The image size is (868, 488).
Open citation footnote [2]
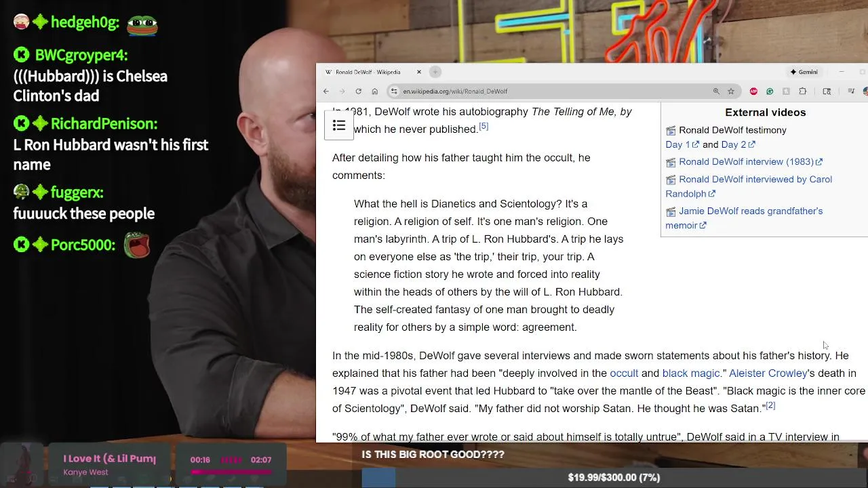click(x=770, y=405)
